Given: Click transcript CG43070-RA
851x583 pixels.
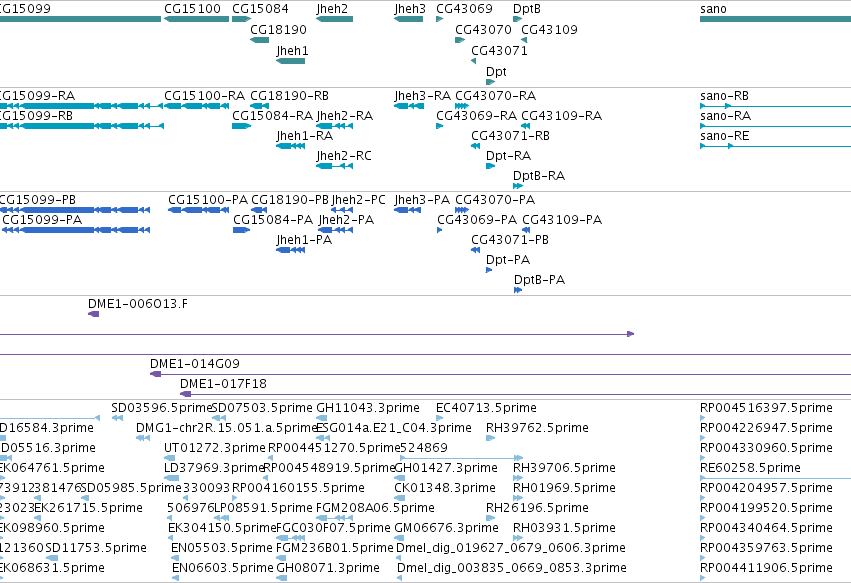Looking at the screenshot, I should [x=462, y=106].
